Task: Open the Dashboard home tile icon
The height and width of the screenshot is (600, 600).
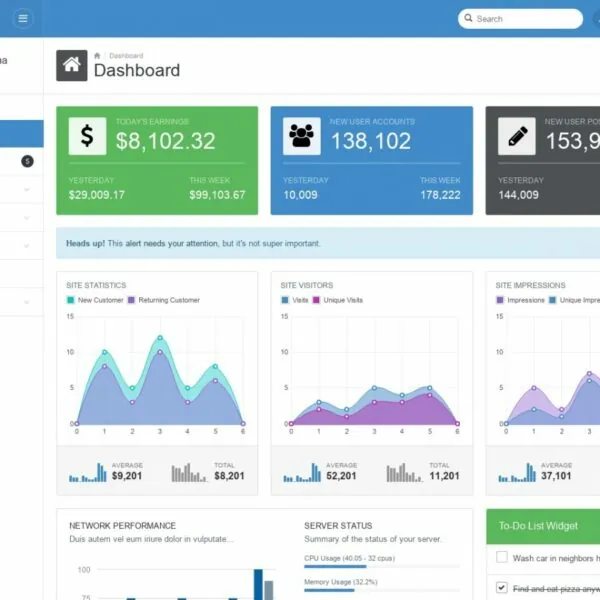Action: click(x=72, y=65)
